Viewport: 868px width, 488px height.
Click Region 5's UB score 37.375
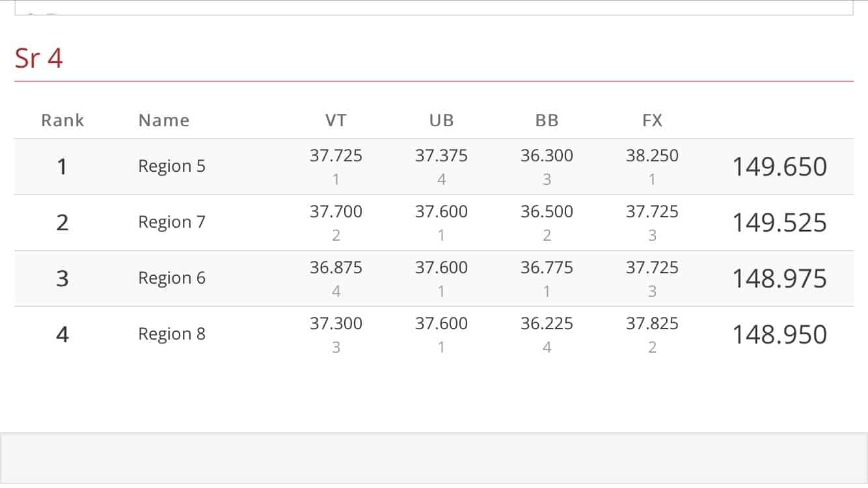[x=441, y=156]
